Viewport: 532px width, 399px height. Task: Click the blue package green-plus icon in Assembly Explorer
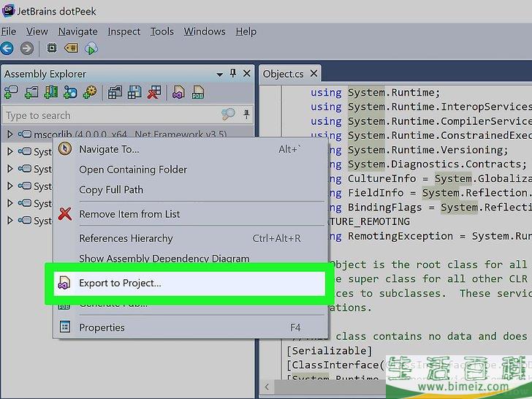coord(71,92)
